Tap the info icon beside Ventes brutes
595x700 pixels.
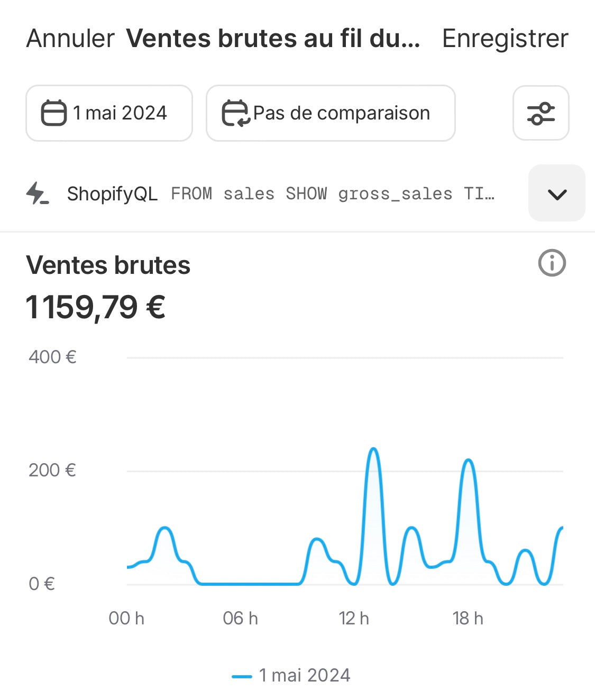[552, 263]
